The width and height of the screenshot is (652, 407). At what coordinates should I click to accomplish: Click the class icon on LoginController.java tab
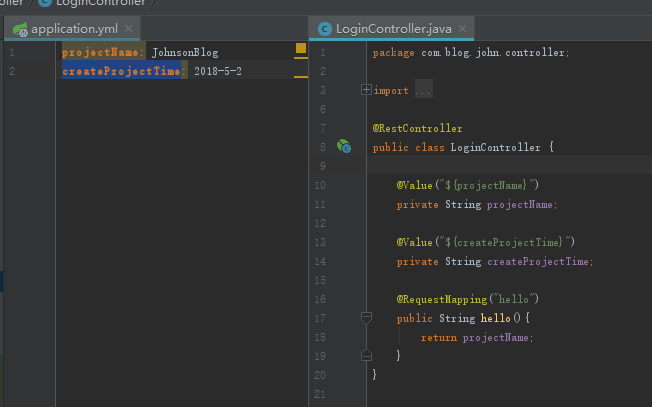pyautogui.click(x=325, y=29)
